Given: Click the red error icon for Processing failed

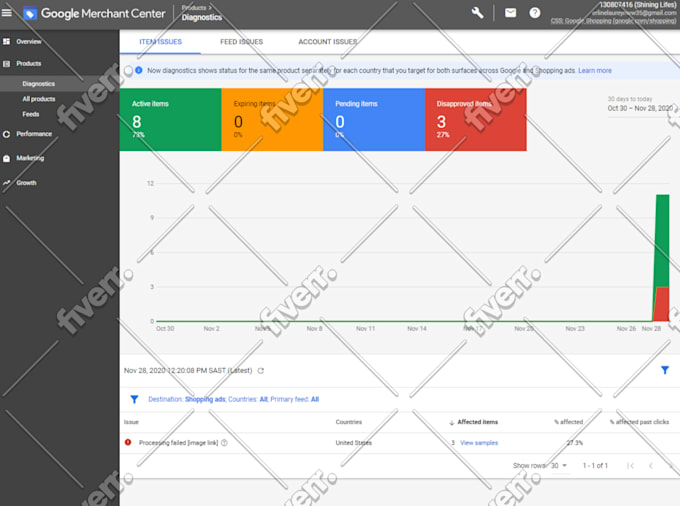Looking at the screenshot, I should (x=128, y=442).
